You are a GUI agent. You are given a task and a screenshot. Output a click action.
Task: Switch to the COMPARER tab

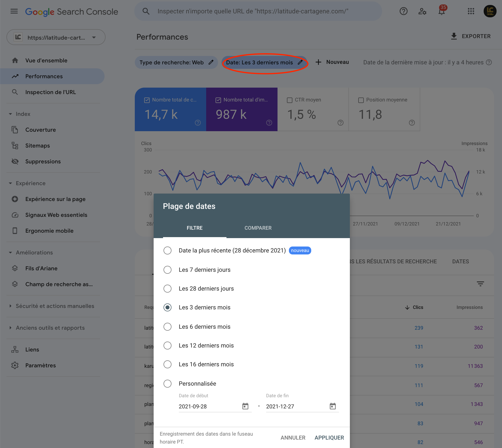point(258,228)
